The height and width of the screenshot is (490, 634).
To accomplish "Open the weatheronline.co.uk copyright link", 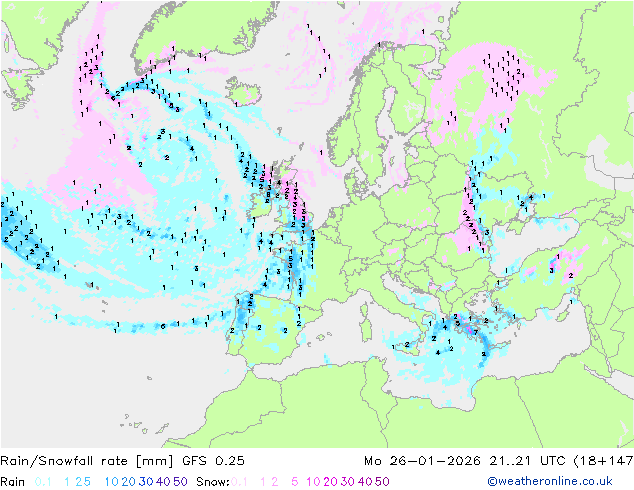I will (550, 481).
